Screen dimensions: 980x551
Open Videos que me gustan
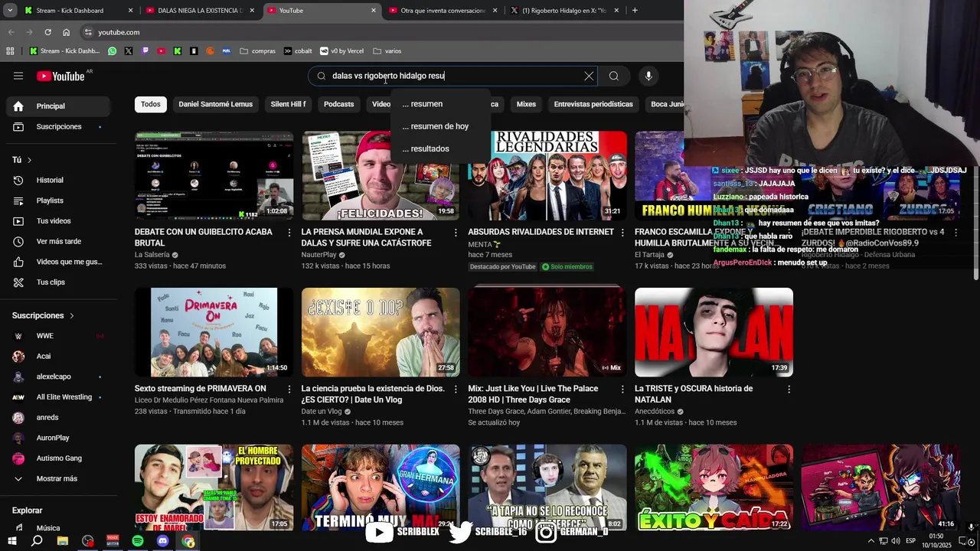pyautogui.click(x=60, y=262)
